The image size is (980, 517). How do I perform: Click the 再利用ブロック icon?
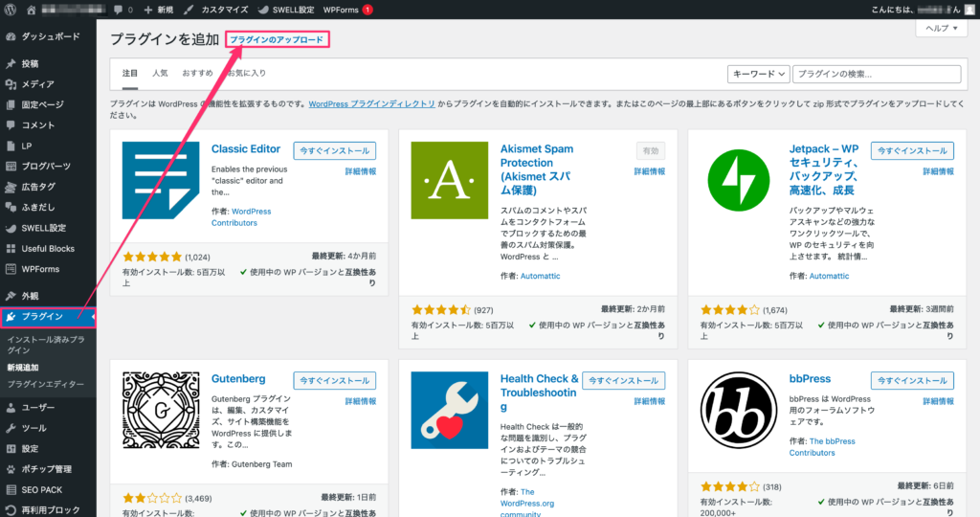(x=11, y=510)
